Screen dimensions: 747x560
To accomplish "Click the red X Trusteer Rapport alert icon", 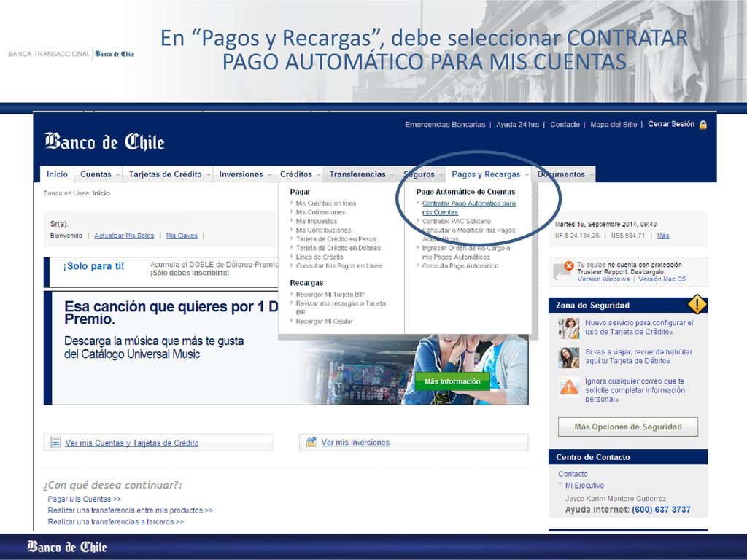I will coord(568,265).
